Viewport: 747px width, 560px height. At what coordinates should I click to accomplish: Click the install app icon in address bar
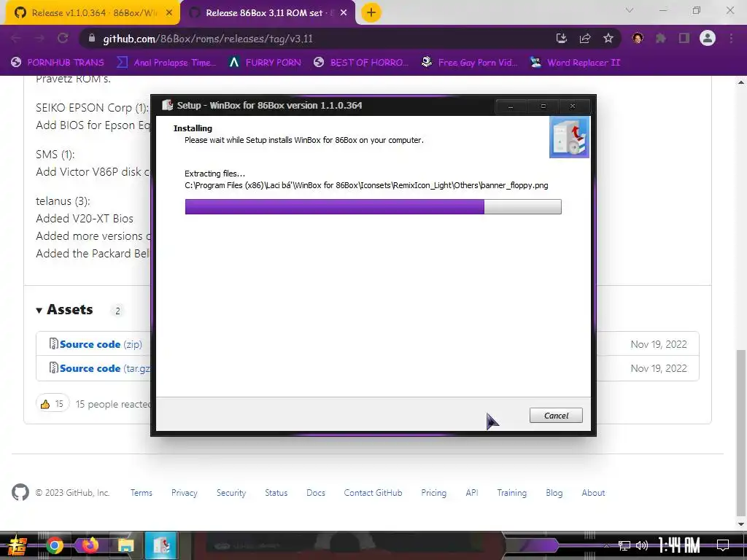coord(562,39)
